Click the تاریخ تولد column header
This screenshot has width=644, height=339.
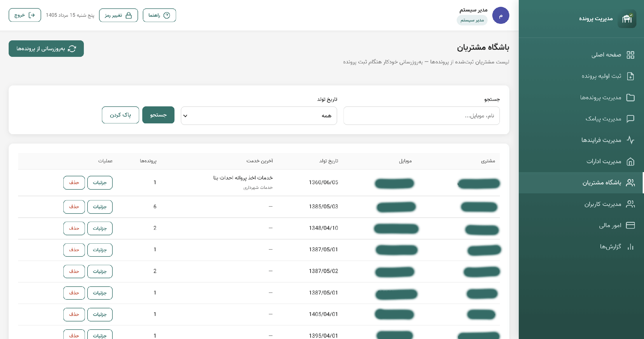tap(329, 161)
